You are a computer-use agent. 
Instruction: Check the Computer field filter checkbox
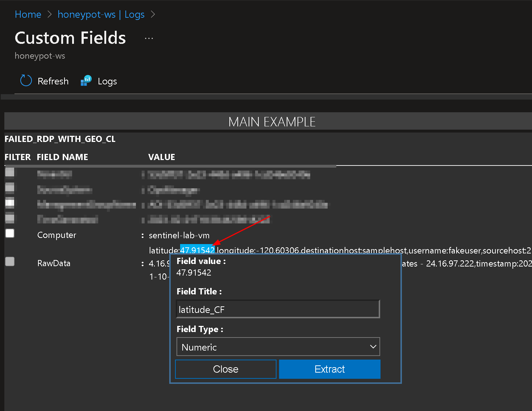[9, 233]
